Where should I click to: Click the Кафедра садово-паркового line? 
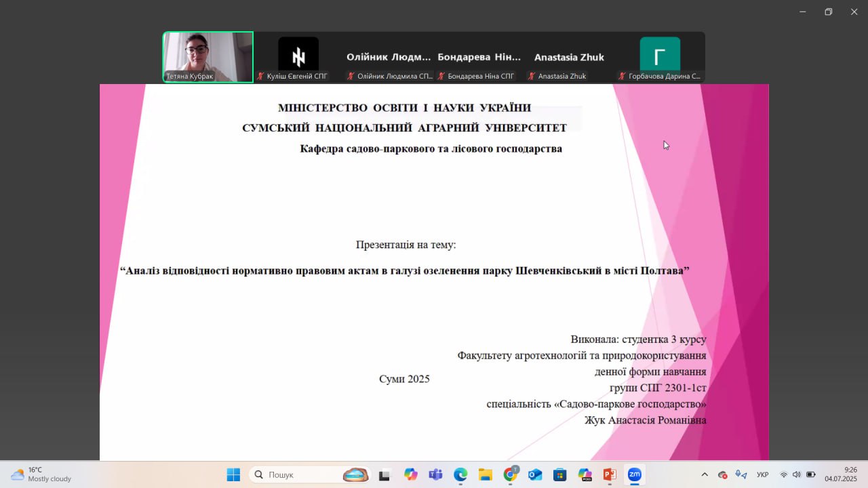click(431, 148)
